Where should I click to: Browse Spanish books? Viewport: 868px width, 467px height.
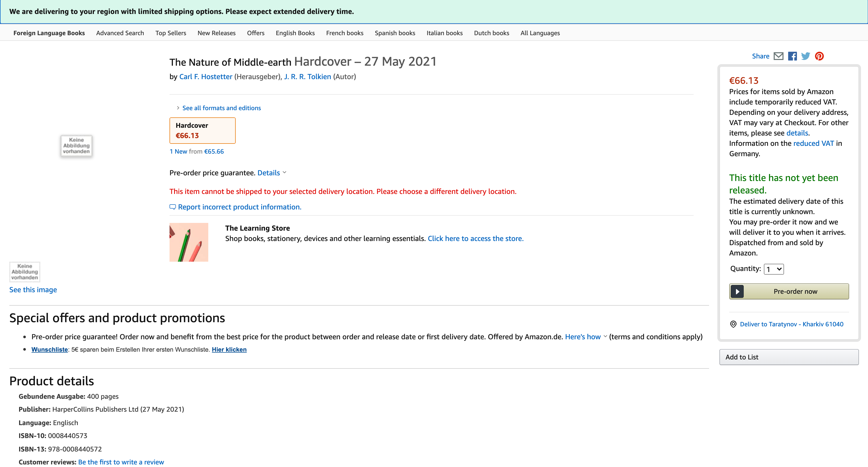point(395,33)
